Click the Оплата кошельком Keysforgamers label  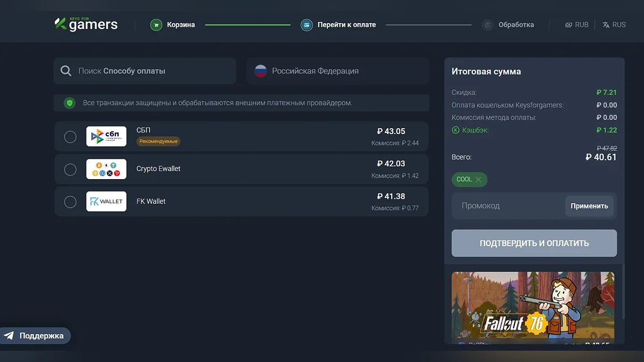(x=508, y=105)
